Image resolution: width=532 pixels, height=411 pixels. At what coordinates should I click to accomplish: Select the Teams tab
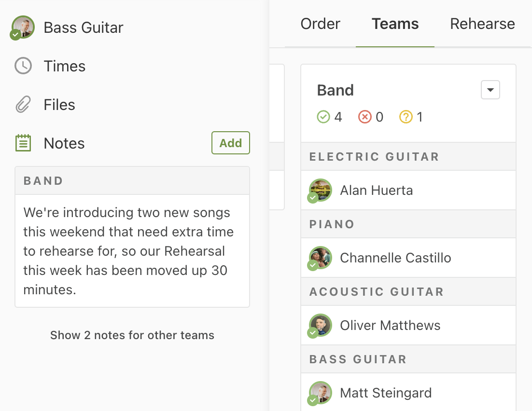(395, 24)
